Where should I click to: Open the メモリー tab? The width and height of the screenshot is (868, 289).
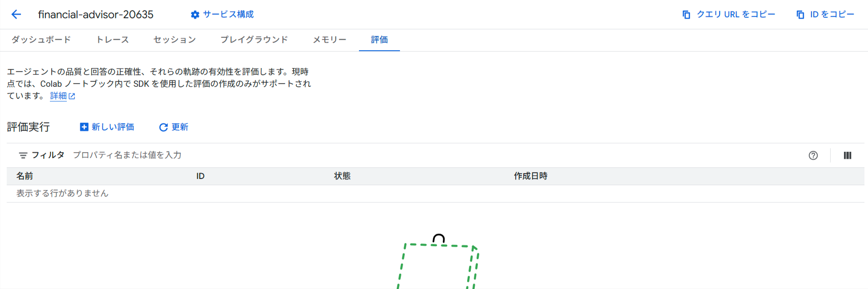(330, 40)
